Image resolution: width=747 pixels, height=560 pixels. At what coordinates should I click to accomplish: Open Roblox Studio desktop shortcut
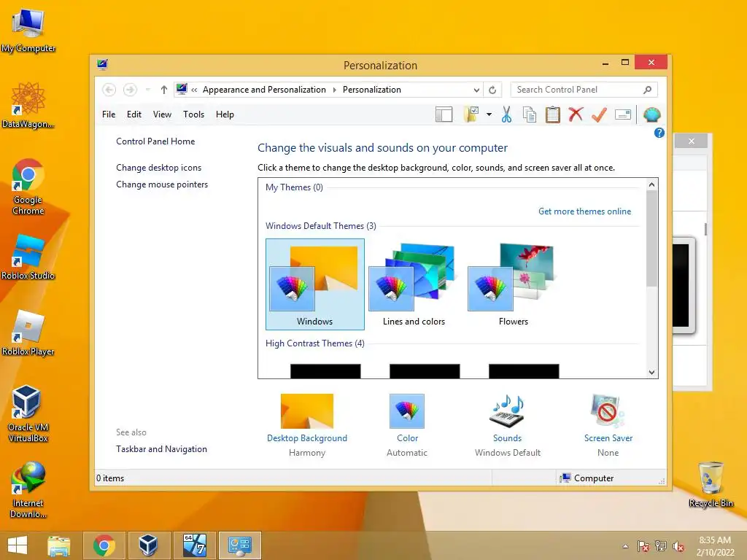(28, 257)
